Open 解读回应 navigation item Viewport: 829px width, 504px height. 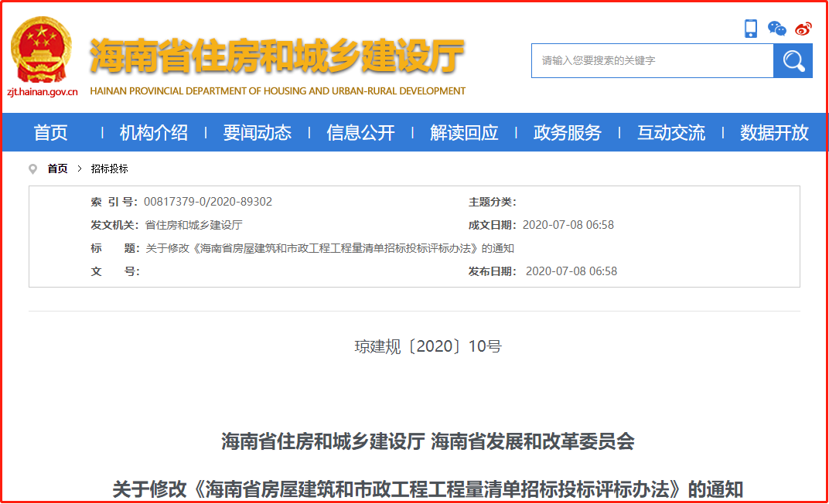[464, 133]
